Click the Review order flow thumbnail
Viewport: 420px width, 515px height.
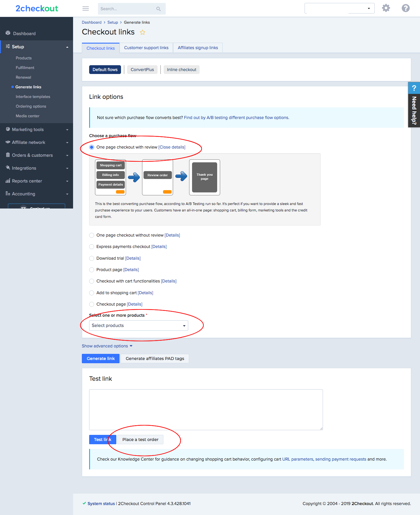158,177
